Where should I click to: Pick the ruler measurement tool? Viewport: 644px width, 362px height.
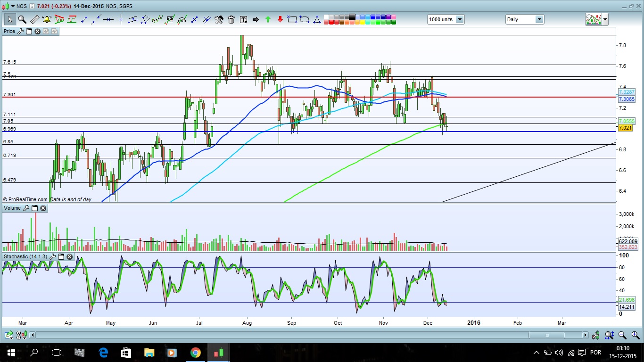[34, 19]
